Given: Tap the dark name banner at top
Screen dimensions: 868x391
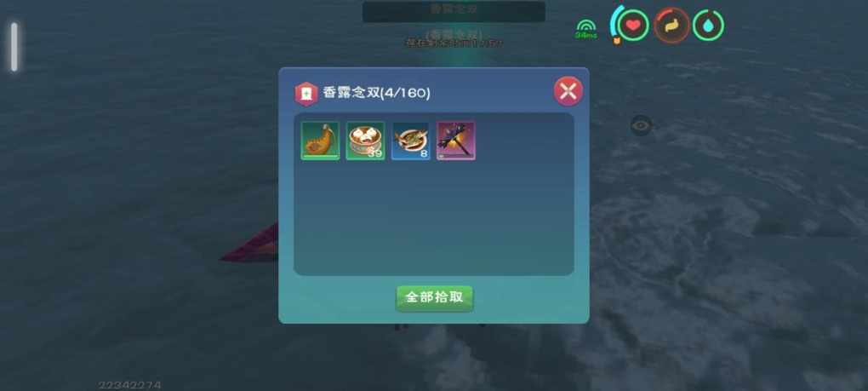Looking at the screenshot, I should [x=454, y=11].
